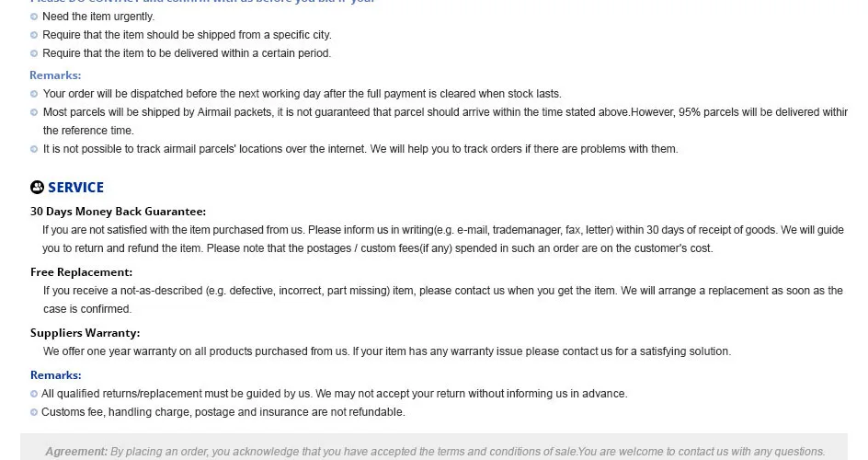Click bullet icon beside "Your order will be dispatched"
Screen dimensions: 868x460
coord(34,94)
